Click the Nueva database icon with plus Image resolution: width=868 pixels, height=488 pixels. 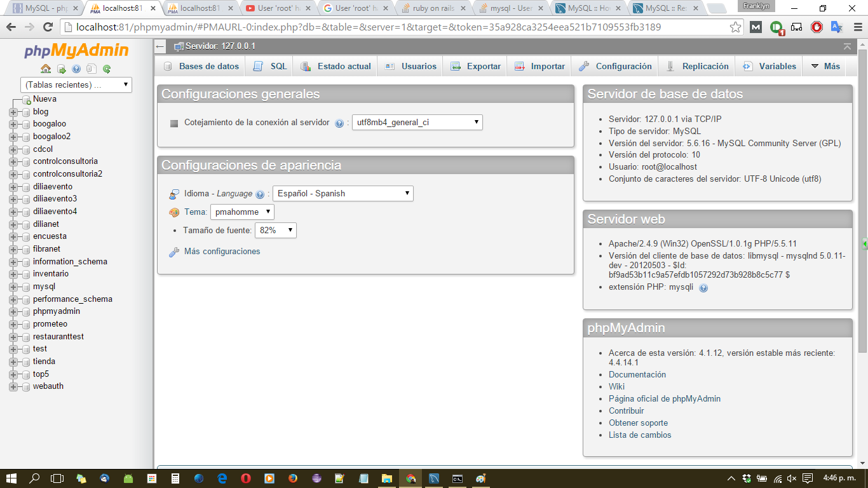[27, 100]
